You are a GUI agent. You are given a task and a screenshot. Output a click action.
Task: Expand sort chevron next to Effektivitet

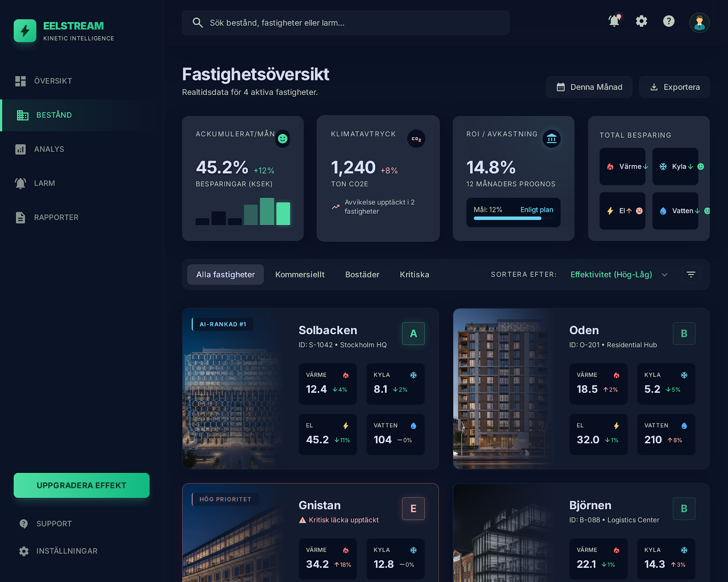(x=665, y=275)
